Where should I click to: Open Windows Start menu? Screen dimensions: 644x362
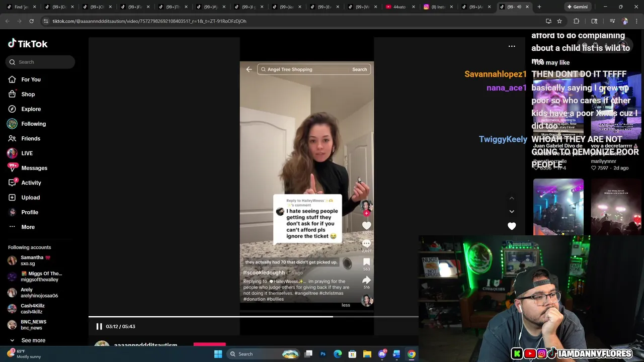[x=218, y=354]
